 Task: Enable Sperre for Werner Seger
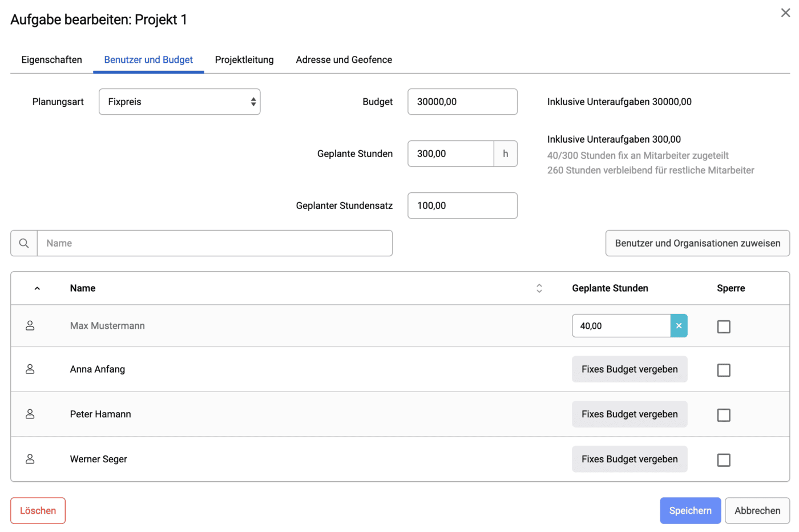(724, 460)
